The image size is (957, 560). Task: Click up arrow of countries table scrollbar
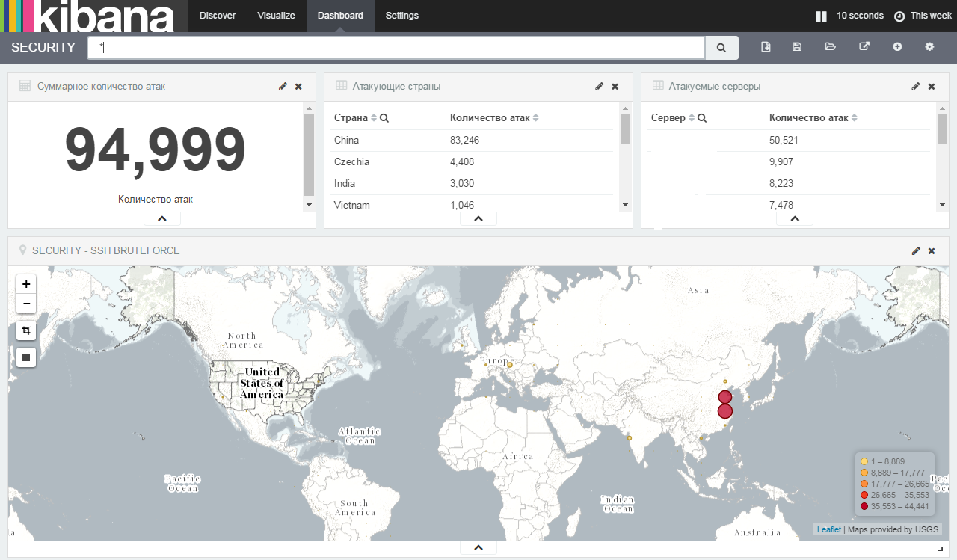pos(626,108)
